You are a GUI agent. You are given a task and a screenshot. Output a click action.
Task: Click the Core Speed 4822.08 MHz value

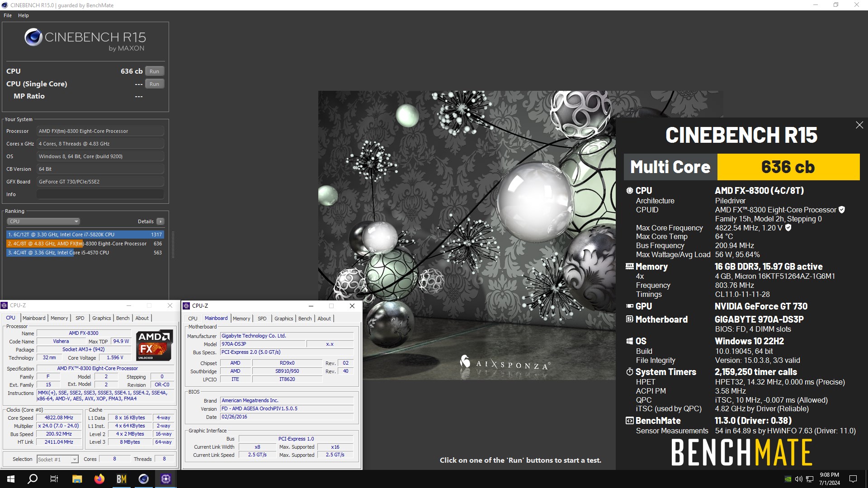pyautogui.click(x=59, y=418)
